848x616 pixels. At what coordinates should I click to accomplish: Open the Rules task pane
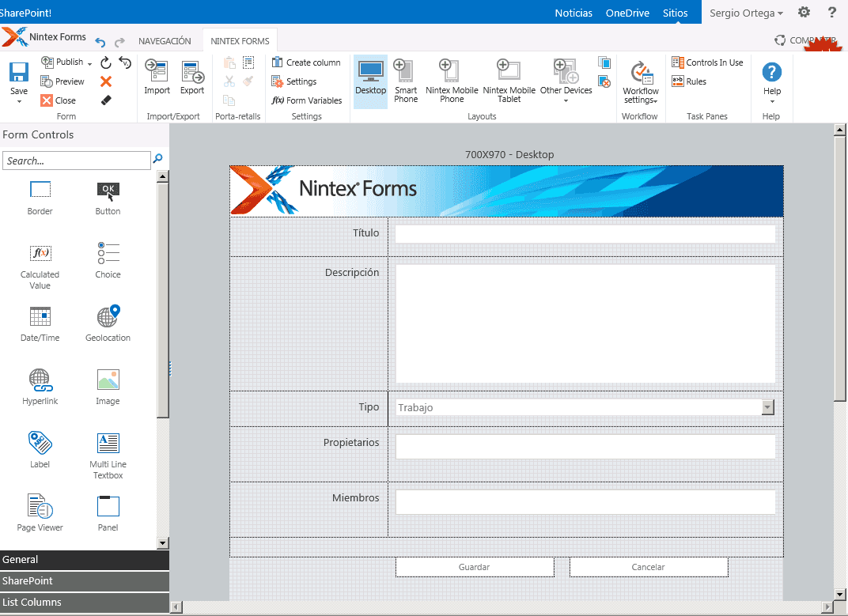coord(689,81)
